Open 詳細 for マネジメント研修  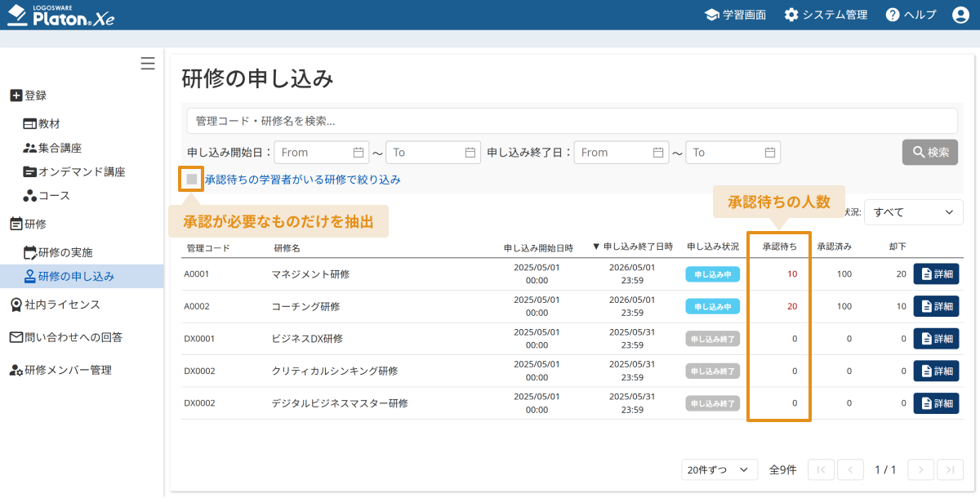(937, 274)
